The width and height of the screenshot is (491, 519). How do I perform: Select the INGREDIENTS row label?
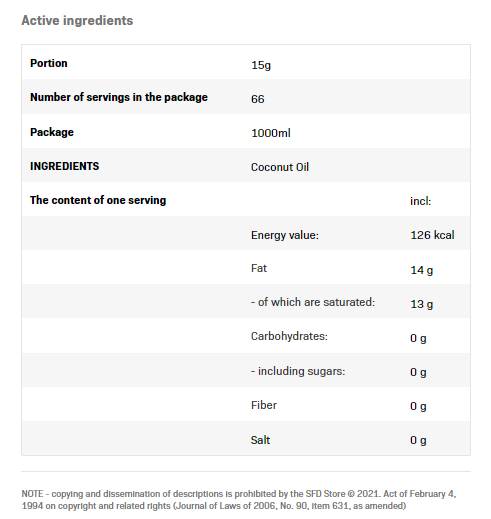click(x=64, y=166)
